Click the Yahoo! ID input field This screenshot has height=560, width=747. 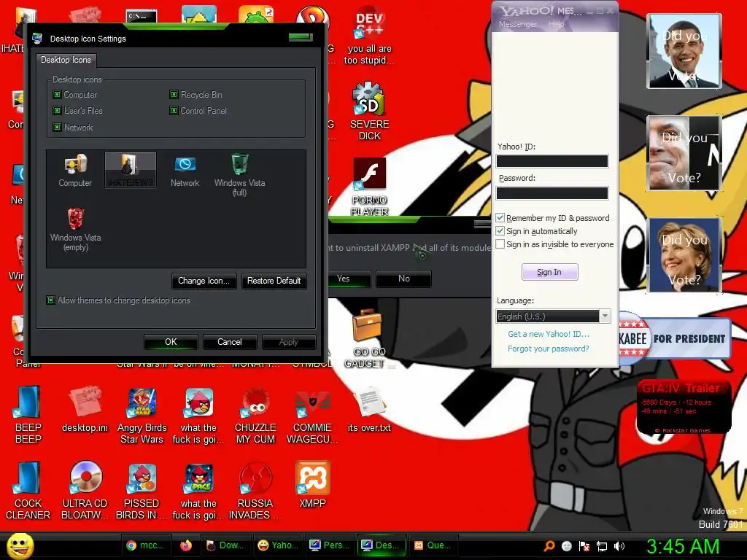point(552,161)
